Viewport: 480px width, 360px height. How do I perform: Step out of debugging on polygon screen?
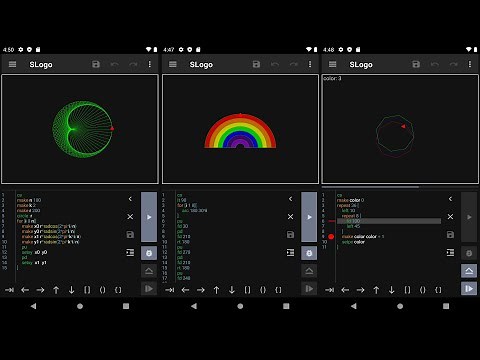pyautogui.click(x=469, y=271)
